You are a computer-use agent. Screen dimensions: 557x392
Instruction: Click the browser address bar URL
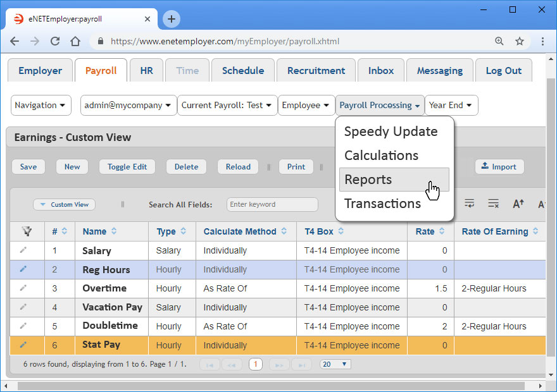coord(225,42)
